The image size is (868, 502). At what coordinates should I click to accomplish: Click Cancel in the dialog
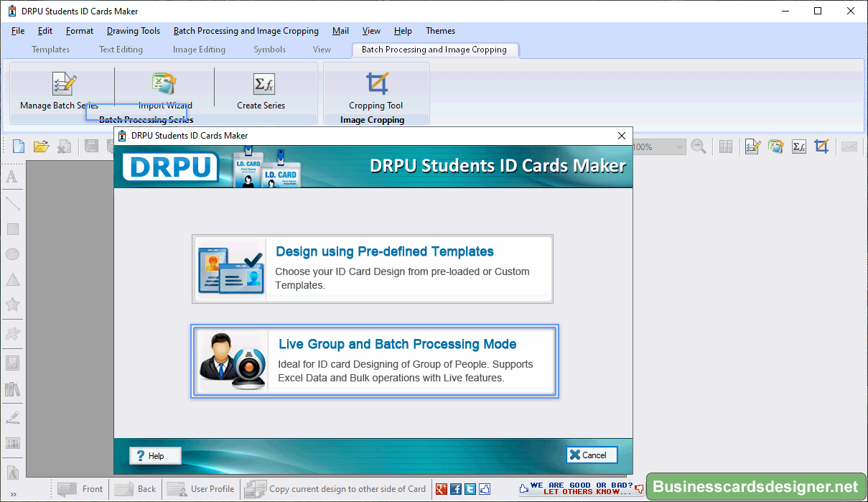[592, 455]
